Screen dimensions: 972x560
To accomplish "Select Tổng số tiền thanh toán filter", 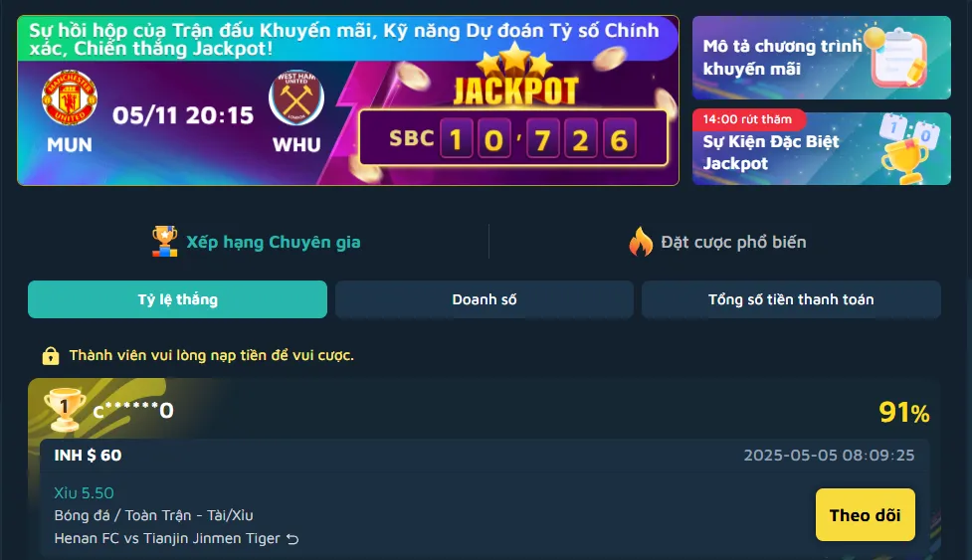I will 791,299.
